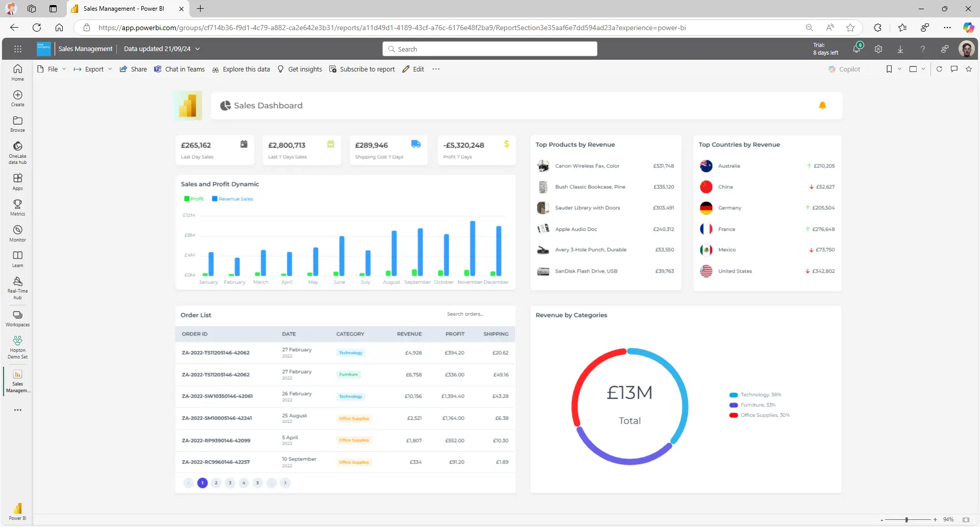The height and width of the screenshot is (527, 980).
Task: Open Apps in the sidebar
Action: pyautogui.click(x=17, y=182)
